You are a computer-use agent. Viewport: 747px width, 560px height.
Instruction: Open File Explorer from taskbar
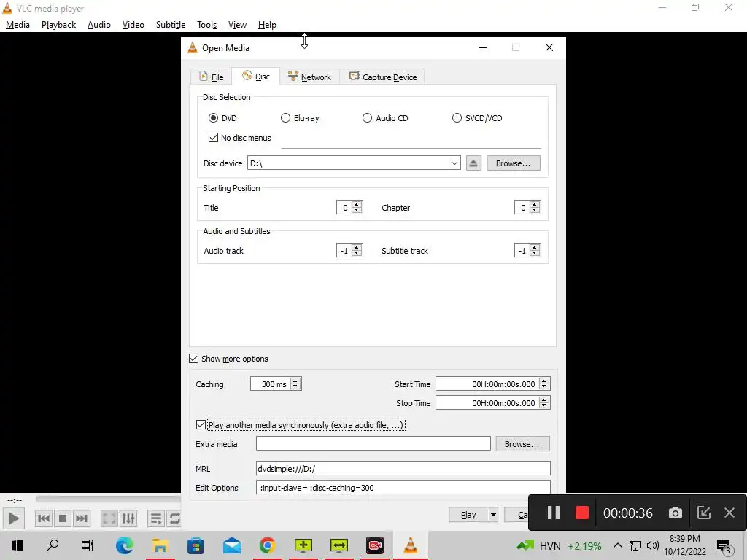(x=160, y=545)
